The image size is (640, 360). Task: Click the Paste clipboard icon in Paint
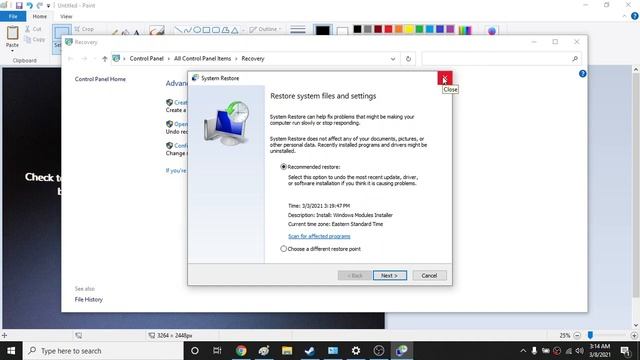[x=12, y=33]
